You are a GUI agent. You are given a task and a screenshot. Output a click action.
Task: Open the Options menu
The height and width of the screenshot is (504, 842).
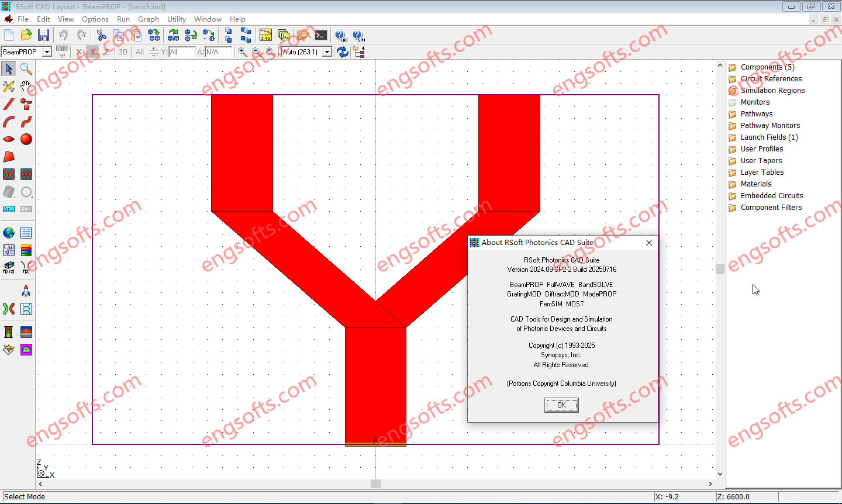pos(95,19)
